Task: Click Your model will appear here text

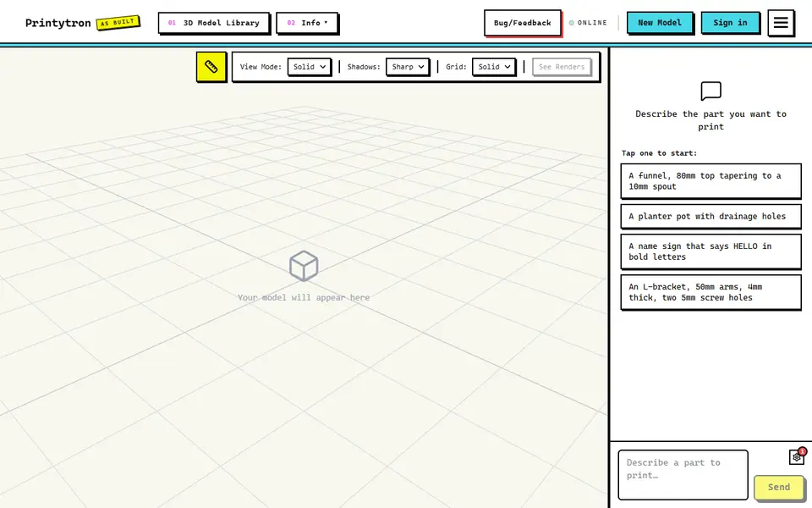Action: coord(304,297)
